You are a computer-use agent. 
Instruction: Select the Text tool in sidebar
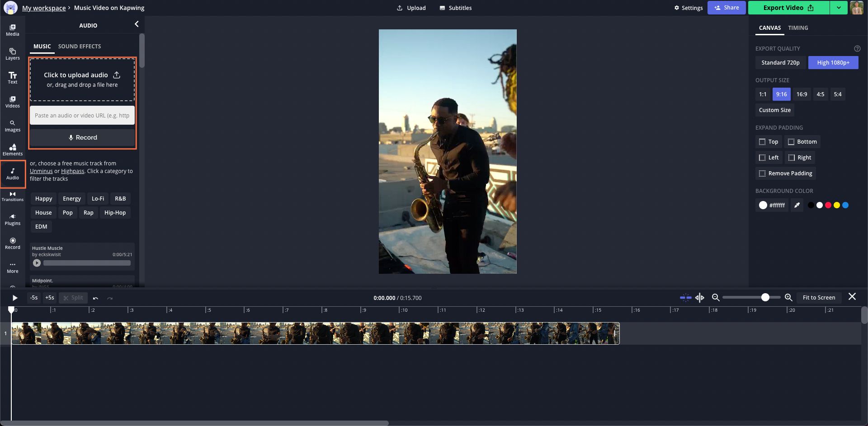(13, 78)
